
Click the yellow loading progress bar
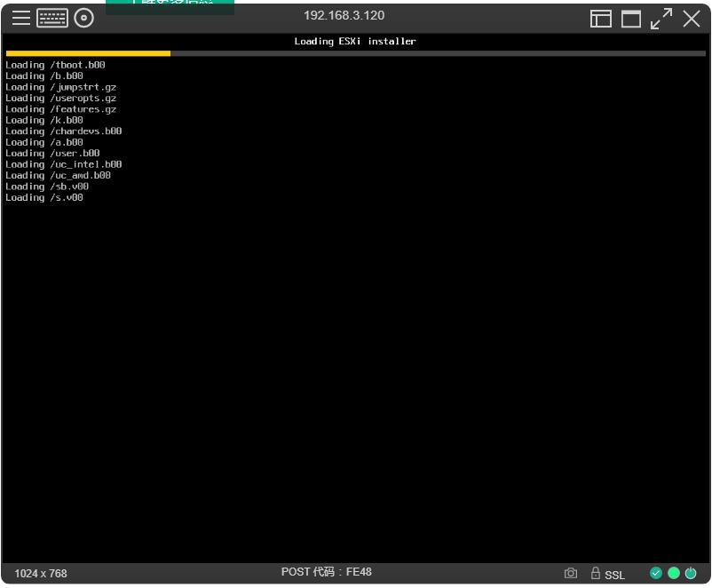88,53
